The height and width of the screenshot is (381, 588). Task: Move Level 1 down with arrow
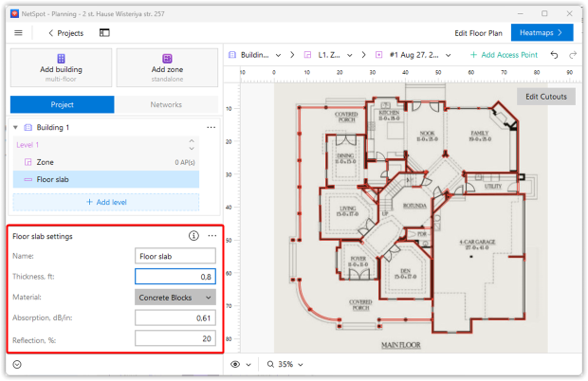(x=192, y=149)
